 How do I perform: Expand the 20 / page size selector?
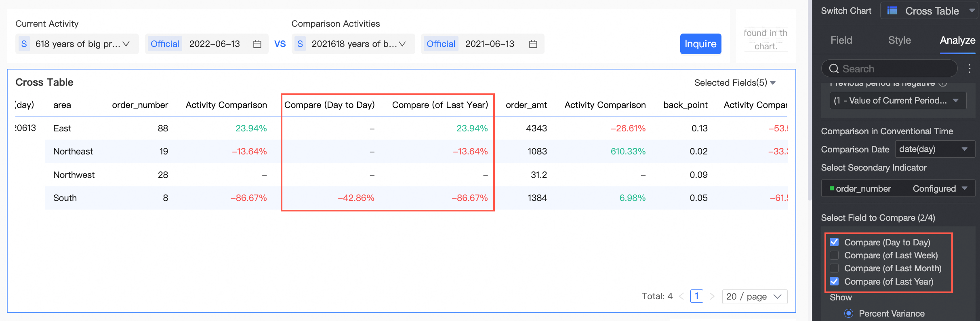click(x=754, y=296)
